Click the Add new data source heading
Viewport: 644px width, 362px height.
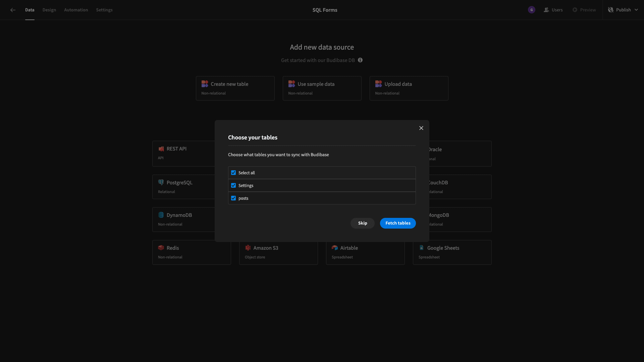point(322,47)
